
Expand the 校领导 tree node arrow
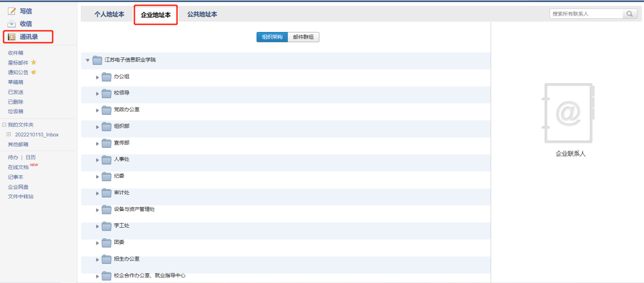pyautogui.click(x=98, y=94)
